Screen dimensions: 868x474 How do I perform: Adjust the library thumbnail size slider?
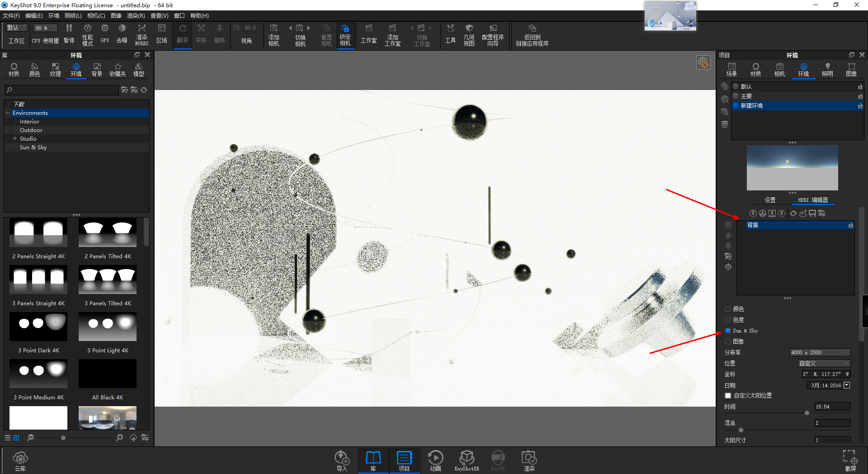63,438
